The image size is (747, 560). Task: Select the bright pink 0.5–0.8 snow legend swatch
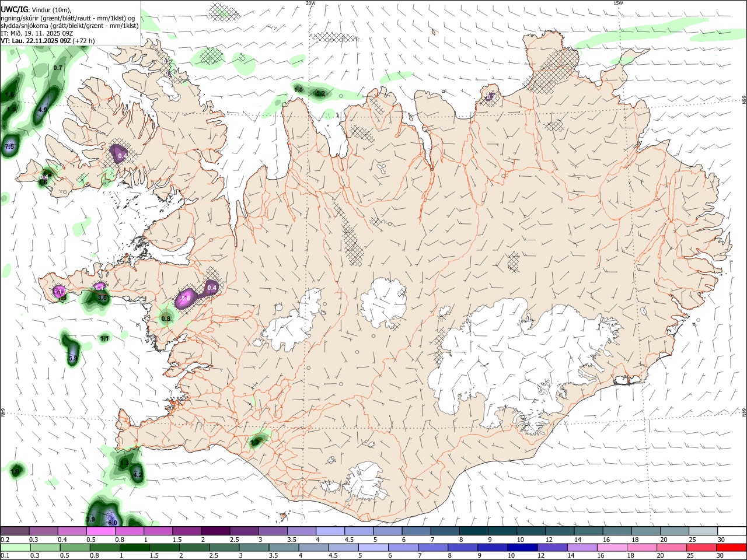[101, 531]
